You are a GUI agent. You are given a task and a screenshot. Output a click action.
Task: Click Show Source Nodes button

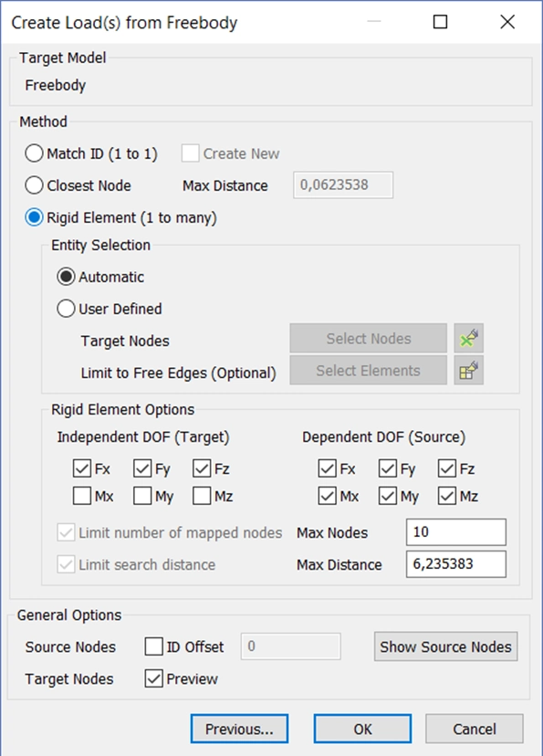(445, 646)
